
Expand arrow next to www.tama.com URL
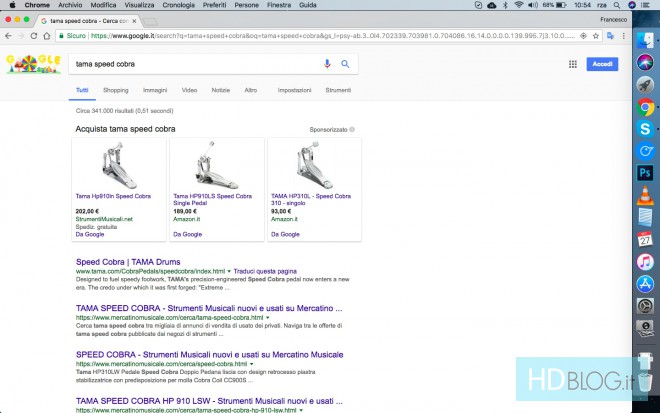click(x=229, y=271)
